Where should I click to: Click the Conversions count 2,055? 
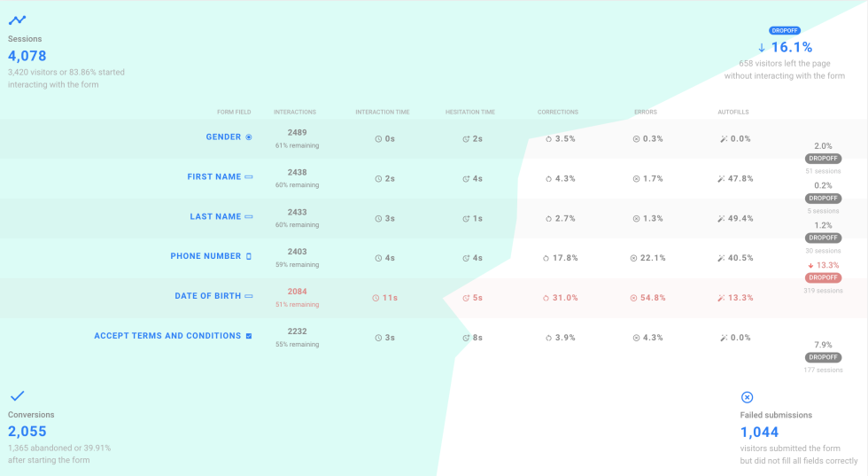point(27,432)
